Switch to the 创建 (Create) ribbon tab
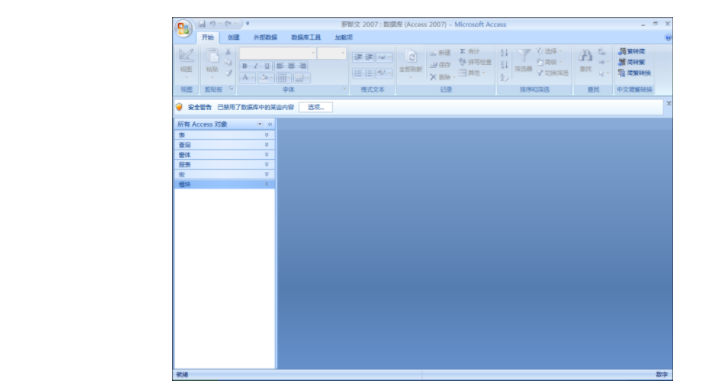Image resolution: width=705 pixels, height=381 pixels. 233,37
